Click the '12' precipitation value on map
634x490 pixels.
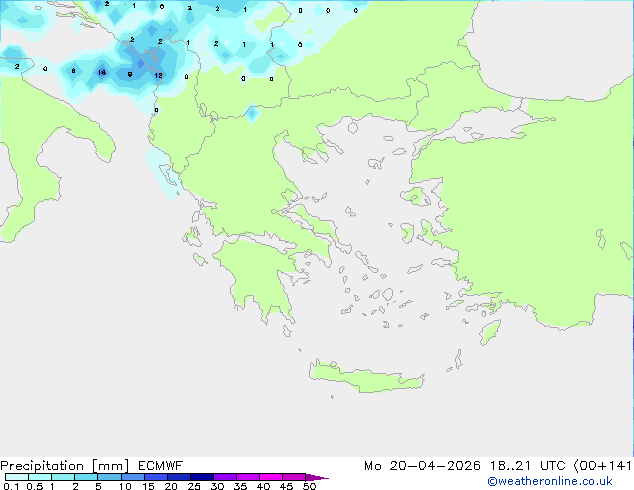click(158, 75)
